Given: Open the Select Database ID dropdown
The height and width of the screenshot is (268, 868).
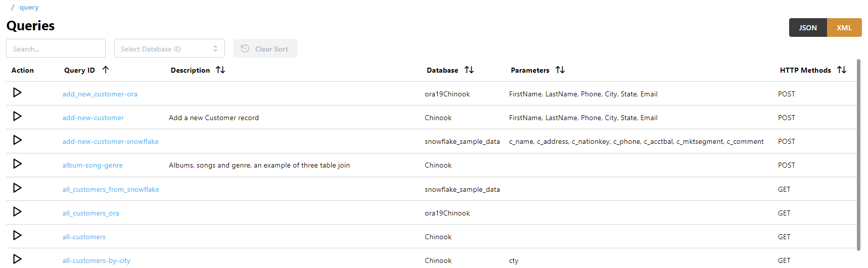Looking at the screenshot, I should pos(169,48).
